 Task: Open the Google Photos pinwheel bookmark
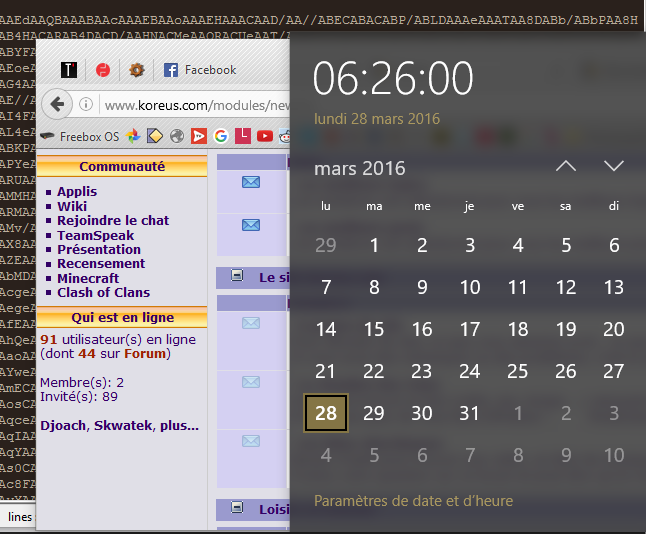pos(132,136)
